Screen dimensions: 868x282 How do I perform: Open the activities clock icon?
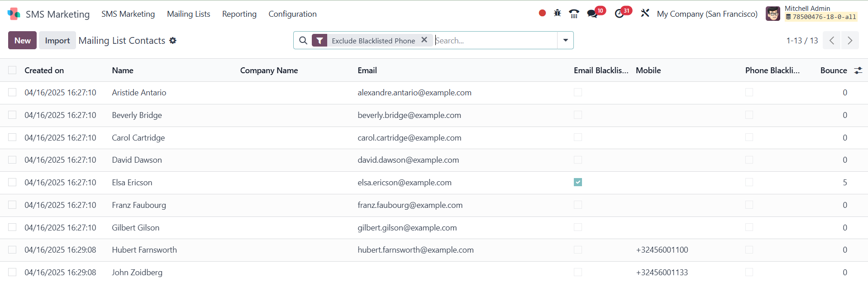[x=619, y=14]
